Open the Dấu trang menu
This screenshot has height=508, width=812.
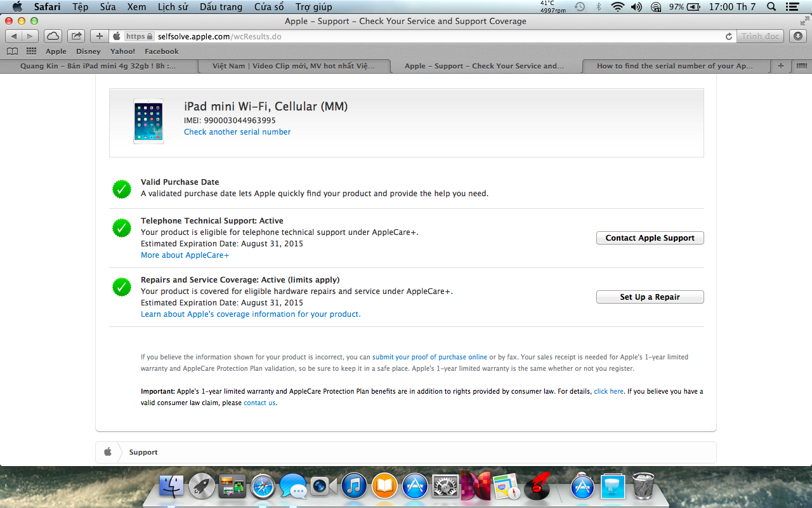(221, 7)
